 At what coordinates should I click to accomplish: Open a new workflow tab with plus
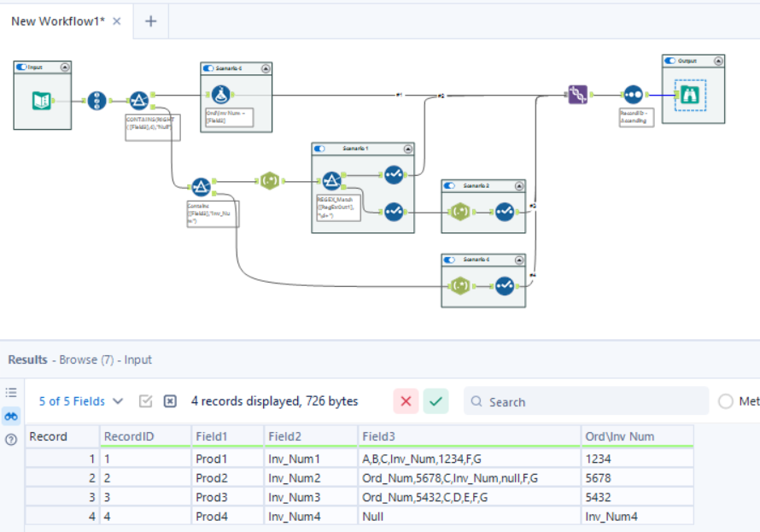tap(151, 21)
